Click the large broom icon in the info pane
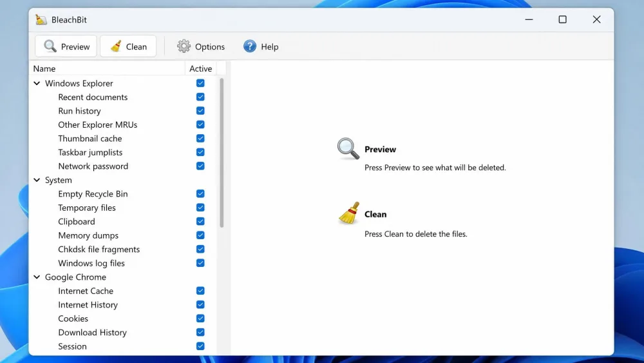This screenshot has width=644, height=363. click(348, 213)
